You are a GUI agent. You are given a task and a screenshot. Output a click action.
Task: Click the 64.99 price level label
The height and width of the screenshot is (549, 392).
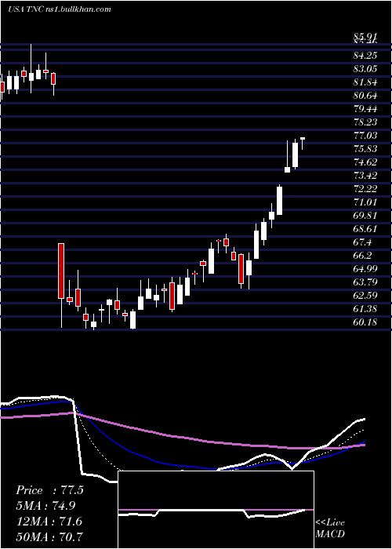click(365, 268)
